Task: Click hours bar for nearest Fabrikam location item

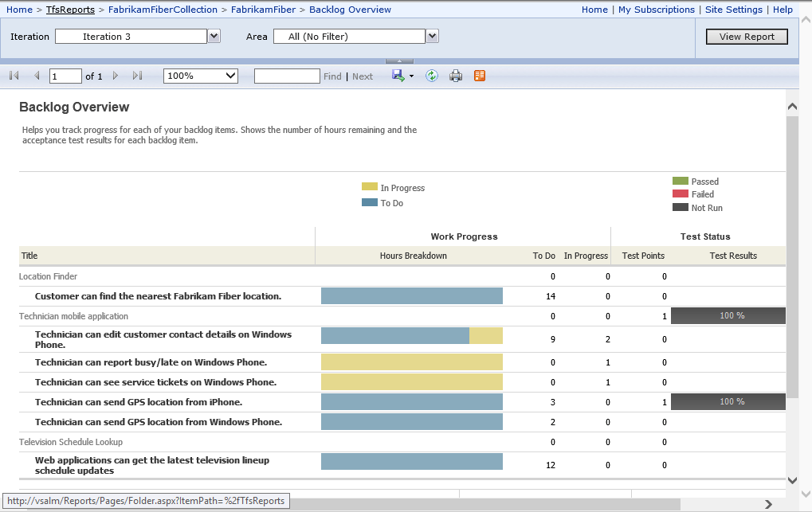Action: 412,296
